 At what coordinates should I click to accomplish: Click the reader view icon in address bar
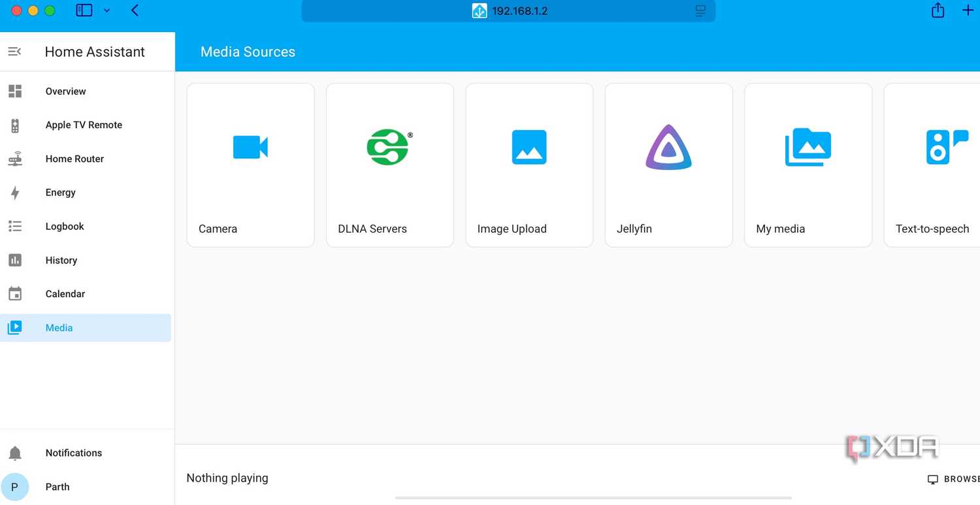point(700,11)
